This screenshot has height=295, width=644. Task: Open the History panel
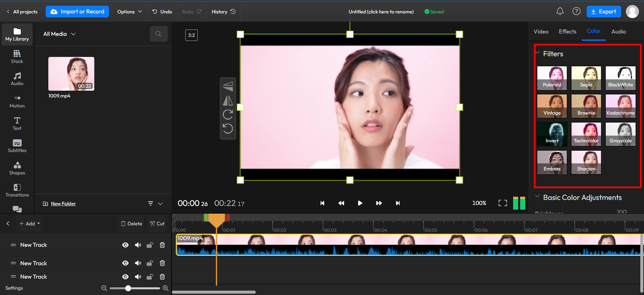(223, 12)
